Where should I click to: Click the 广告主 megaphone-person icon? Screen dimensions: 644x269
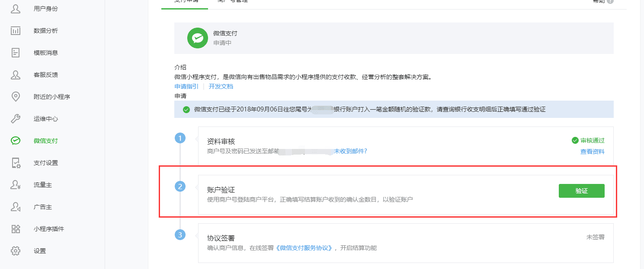(16, 207)
